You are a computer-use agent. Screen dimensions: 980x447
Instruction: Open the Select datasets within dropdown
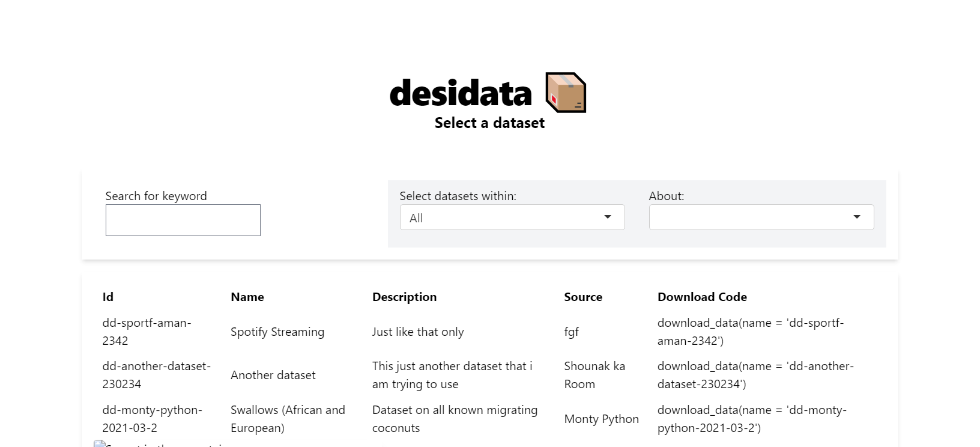point(512,217)
